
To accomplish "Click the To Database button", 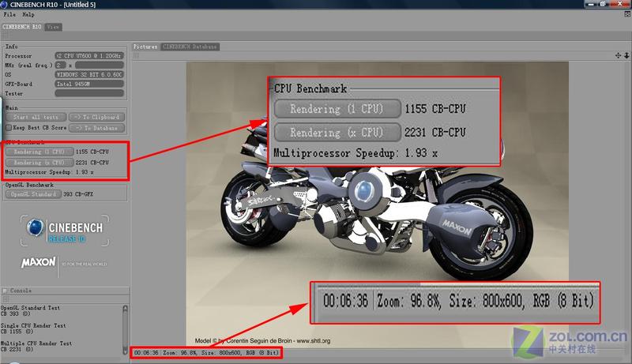I will pyautogui.click(x=96, y=128).
